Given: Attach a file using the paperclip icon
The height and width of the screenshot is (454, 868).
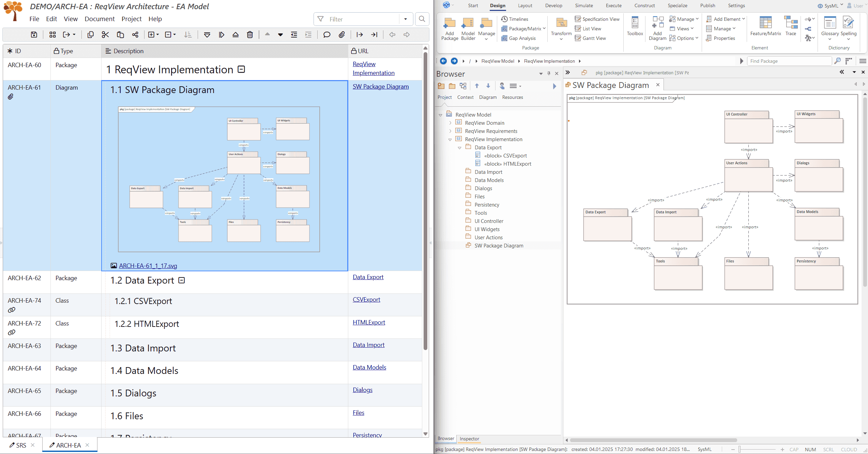Looking at the screenshot, I should tap(342, 34).
